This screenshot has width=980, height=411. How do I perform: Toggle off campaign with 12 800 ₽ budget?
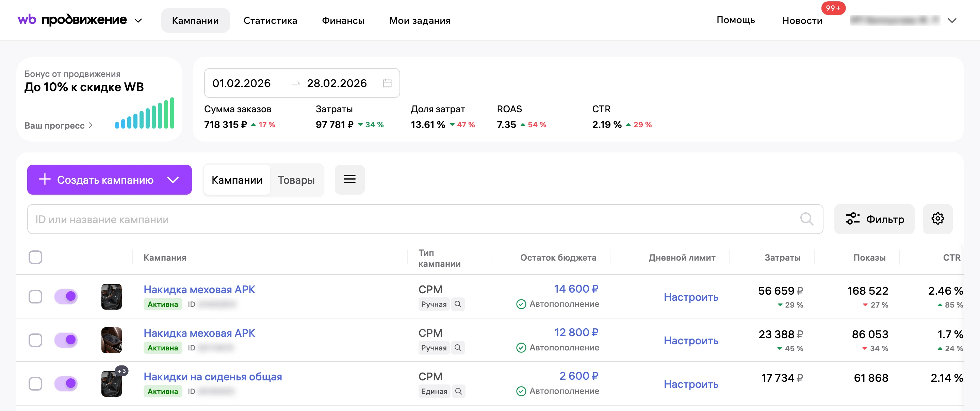(66, 340)
